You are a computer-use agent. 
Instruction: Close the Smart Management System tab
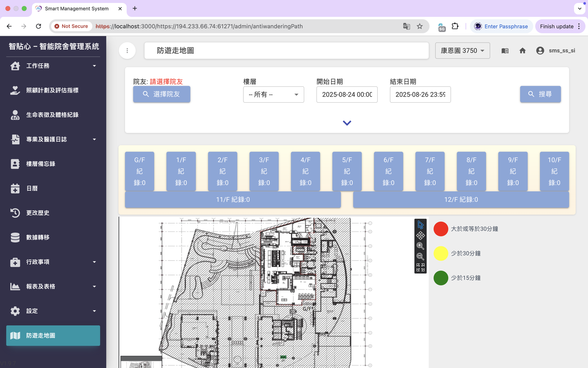point(120,8)
